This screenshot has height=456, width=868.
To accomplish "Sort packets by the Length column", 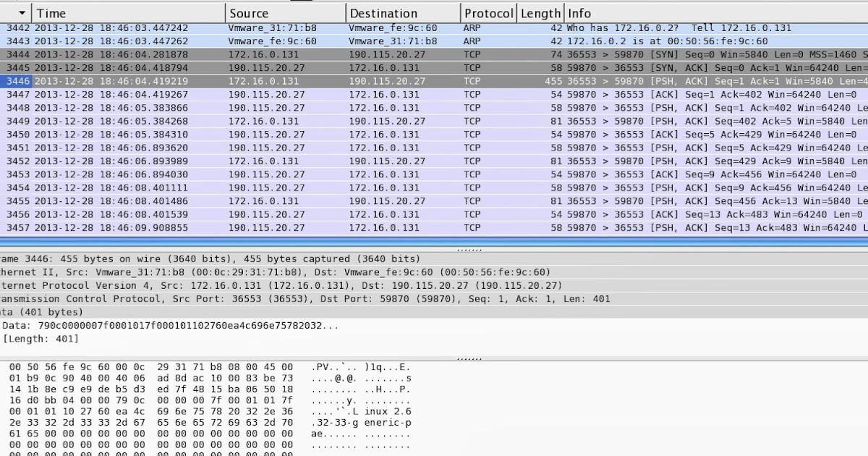I will pos(540,12).
